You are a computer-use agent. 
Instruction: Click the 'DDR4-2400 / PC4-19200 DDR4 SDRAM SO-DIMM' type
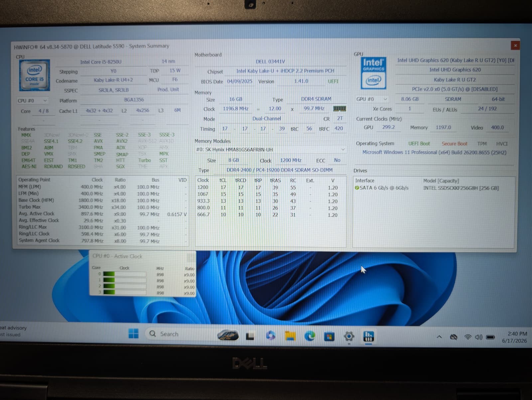pyautogui.click(x=279, y=170)
